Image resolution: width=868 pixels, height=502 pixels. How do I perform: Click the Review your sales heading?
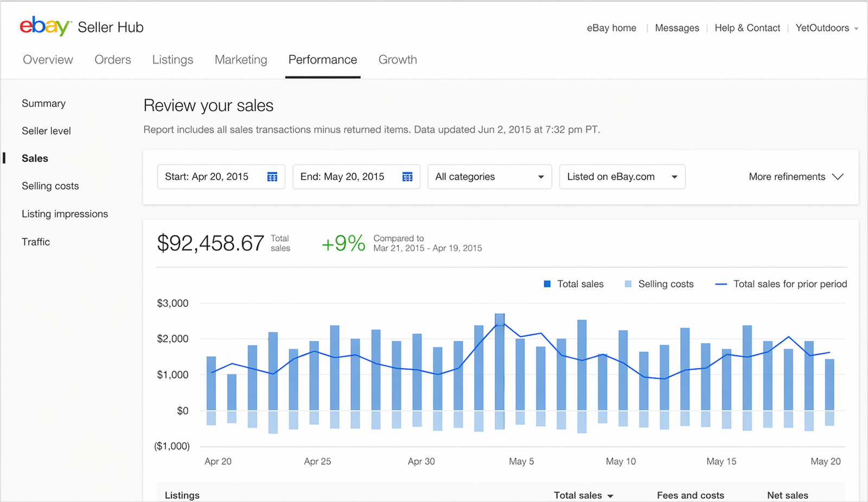(208, 106)
